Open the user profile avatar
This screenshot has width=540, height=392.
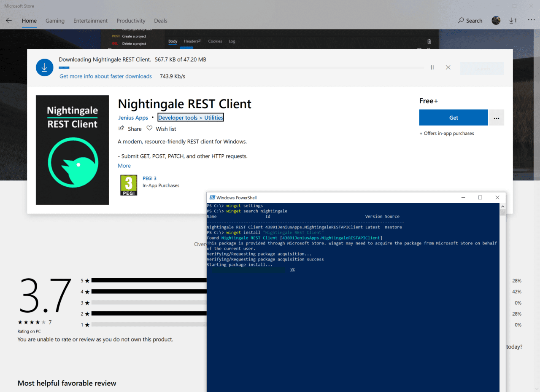(496, 20)
